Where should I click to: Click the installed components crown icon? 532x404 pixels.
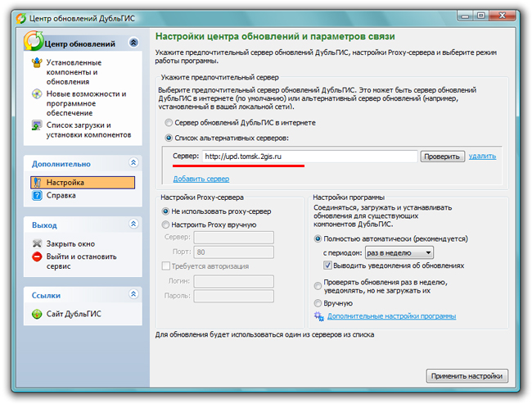coord(37,63)
